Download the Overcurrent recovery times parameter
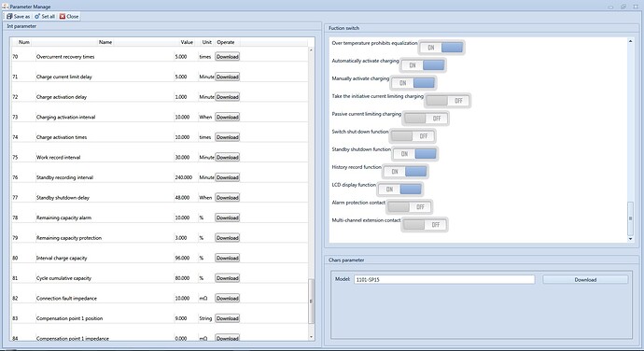 (228, 57)
